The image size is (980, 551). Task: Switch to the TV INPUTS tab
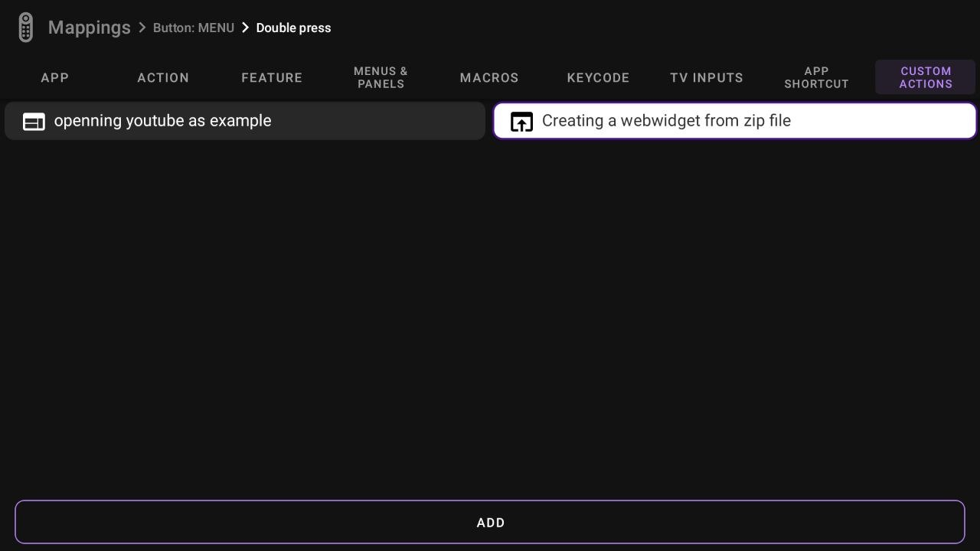(707, 77)
